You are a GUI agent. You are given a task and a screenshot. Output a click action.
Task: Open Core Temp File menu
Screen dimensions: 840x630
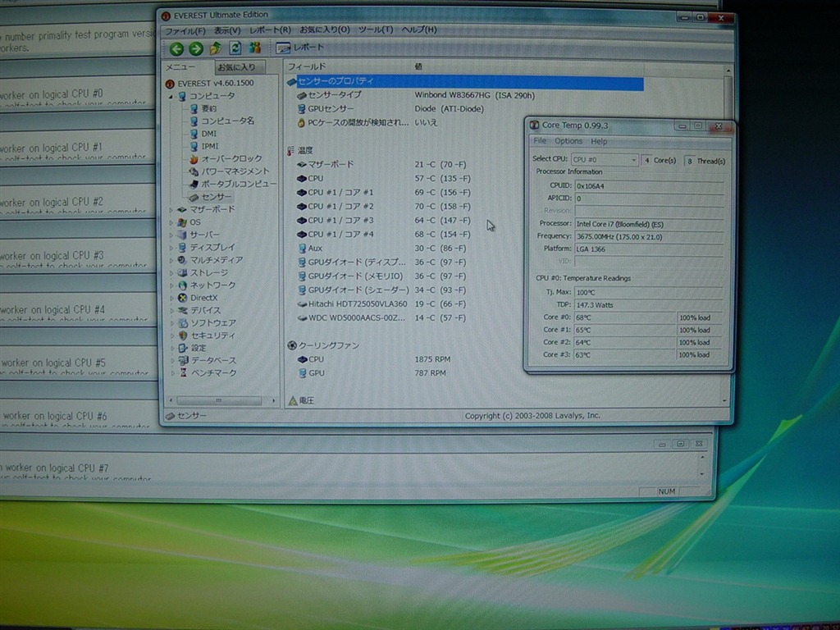pos(540,141)
